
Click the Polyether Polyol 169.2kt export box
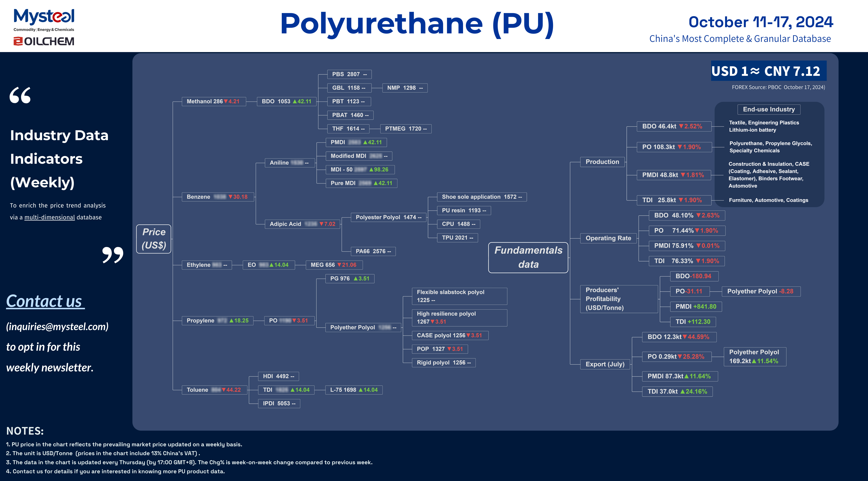[x=755, y=357]
